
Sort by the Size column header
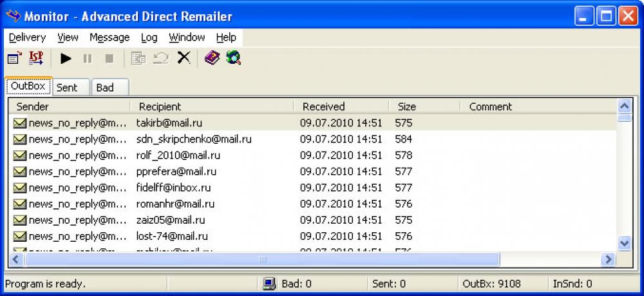(x=424, y=107)
